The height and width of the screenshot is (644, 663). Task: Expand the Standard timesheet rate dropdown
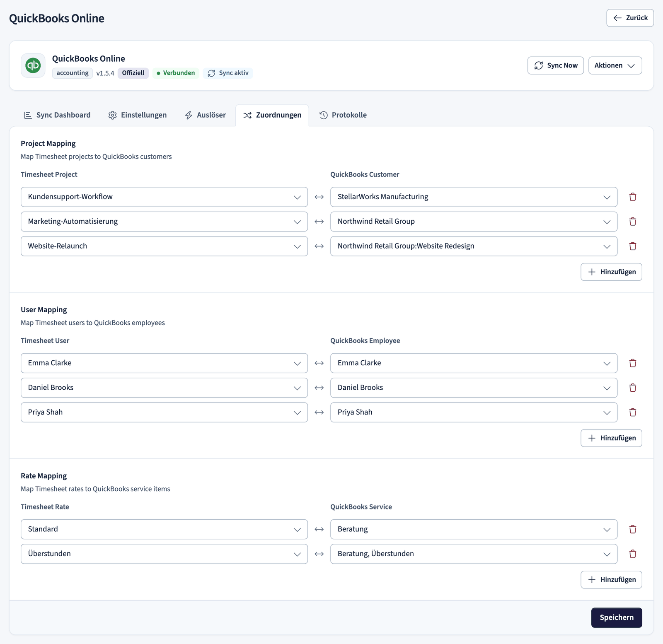click(x=164, y=529)
